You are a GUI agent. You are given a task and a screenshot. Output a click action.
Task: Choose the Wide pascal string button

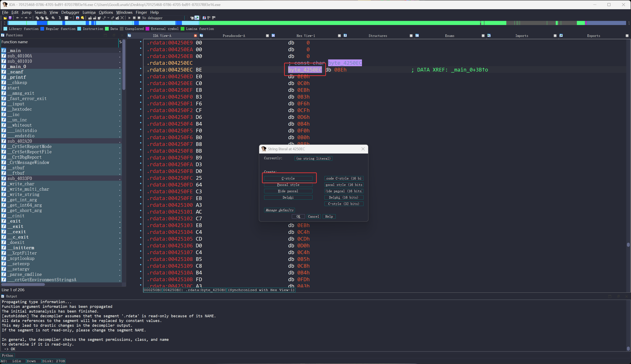tap(288, 191)
